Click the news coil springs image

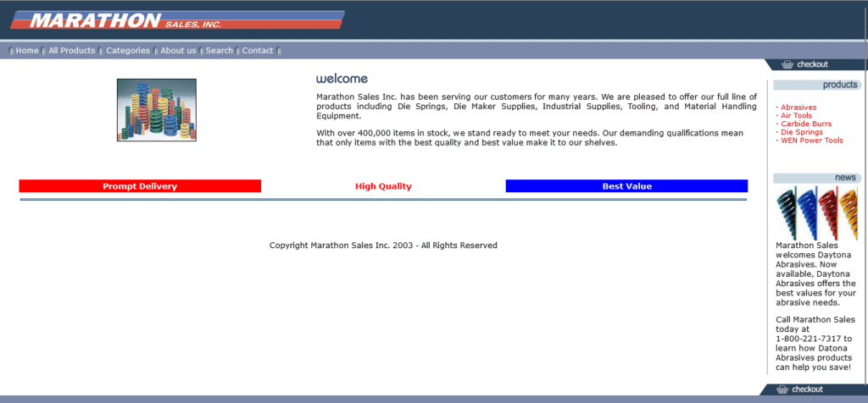tap(817, 213)
